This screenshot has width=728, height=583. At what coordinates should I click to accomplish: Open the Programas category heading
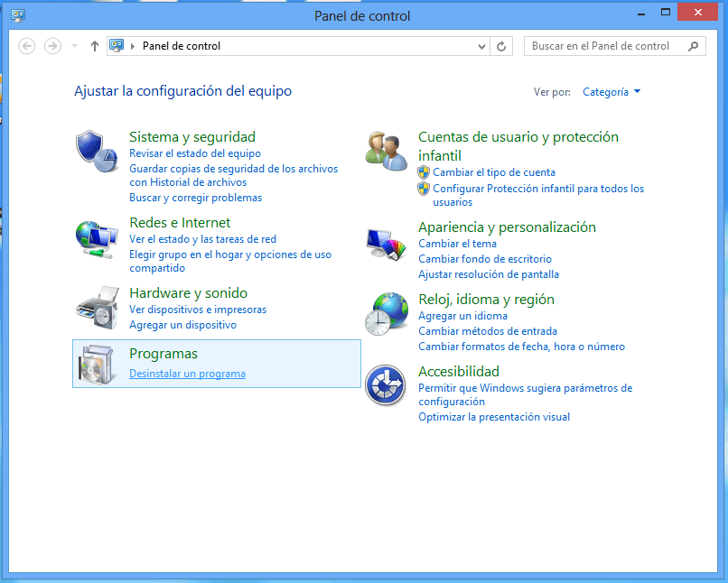click(x=163, y=354)
